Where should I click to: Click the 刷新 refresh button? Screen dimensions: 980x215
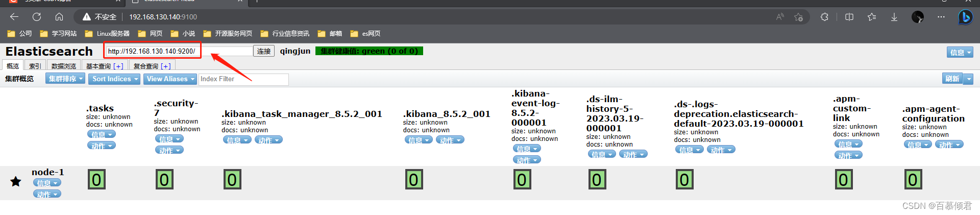[952, 79]
